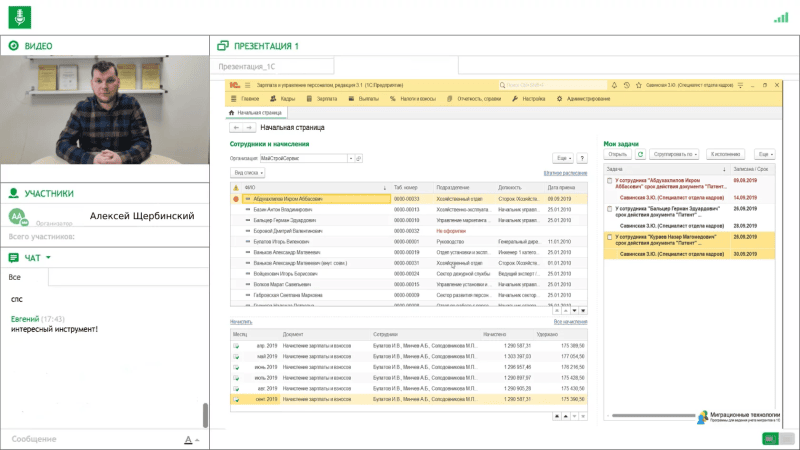Click the chat panel vertical scrollbar
The height and width of the screenshot is (450, 800).
click(206, 413)
